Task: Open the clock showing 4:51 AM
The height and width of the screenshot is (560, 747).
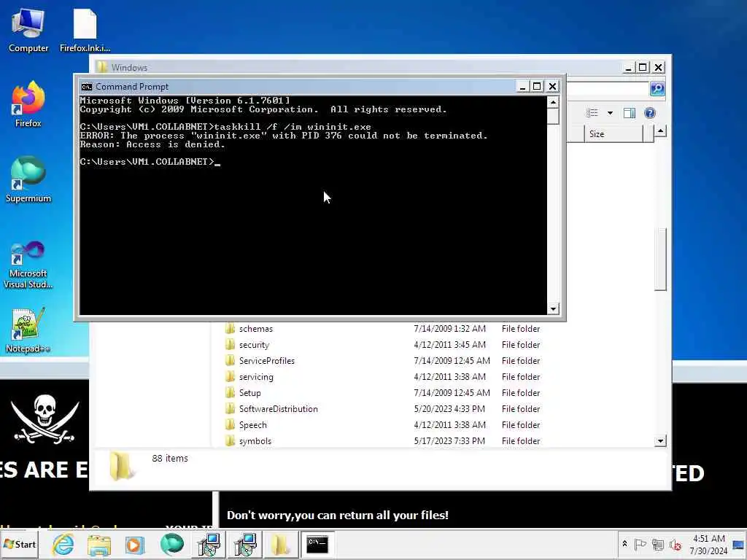Action: [x=708, y=544]
